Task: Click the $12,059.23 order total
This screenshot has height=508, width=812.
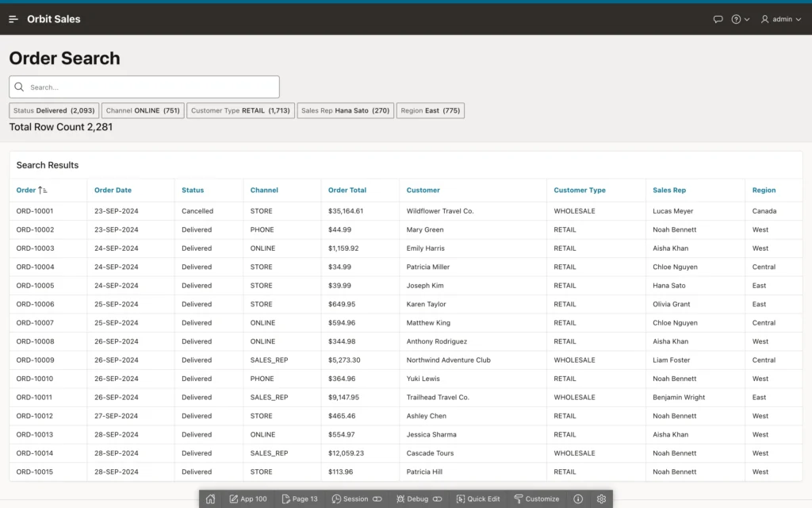Action: pyautogui.click(x=346, y=453)
